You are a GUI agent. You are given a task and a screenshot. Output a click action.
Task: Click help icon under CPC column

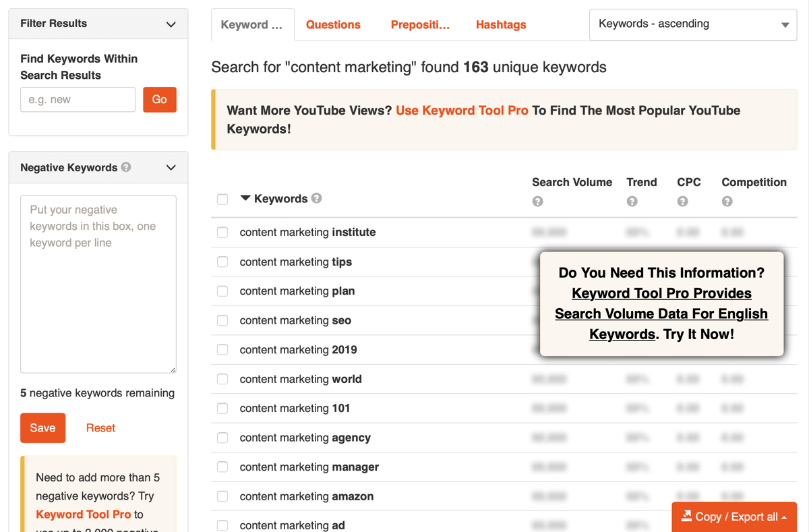682,202
